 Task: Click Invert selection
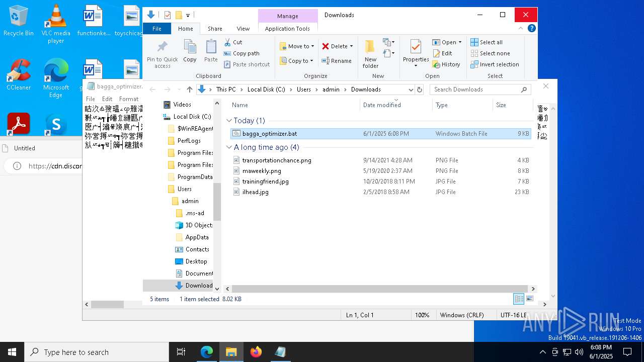(495, 64)
